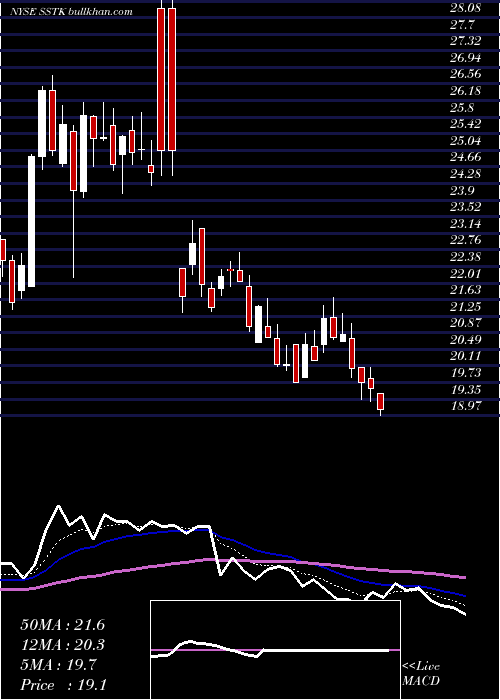Click the 20.49 price axis label

(466, 340)
